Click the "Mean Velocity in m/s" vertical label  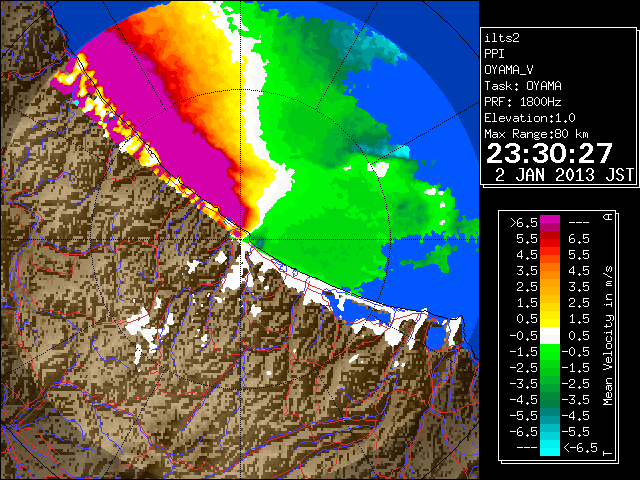point(608,336)
